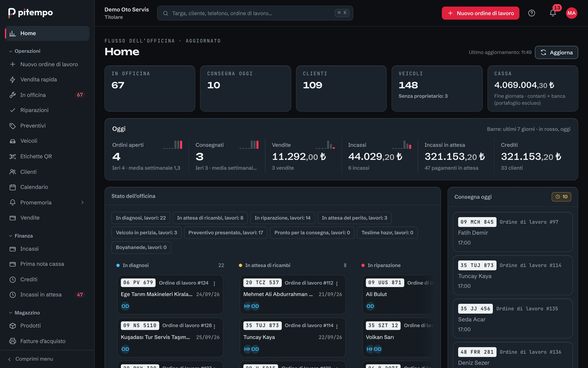Select the Home menu item

click(x=47, y=33)
